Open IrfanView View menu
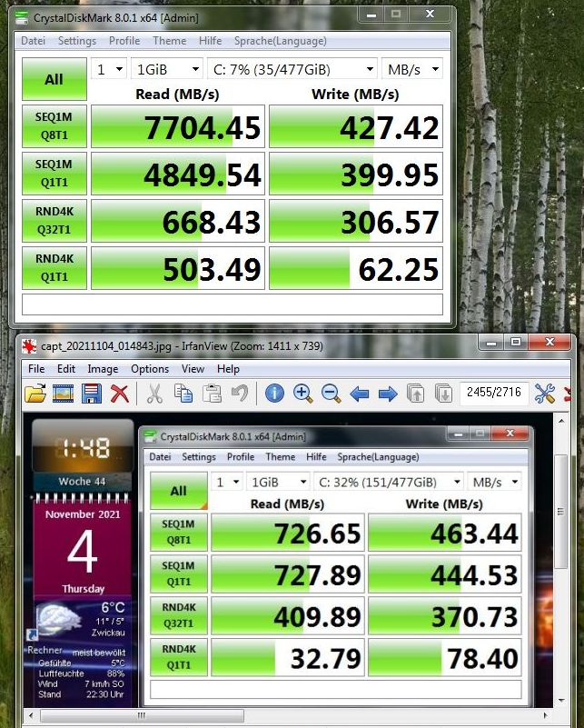 pos(193,369)
